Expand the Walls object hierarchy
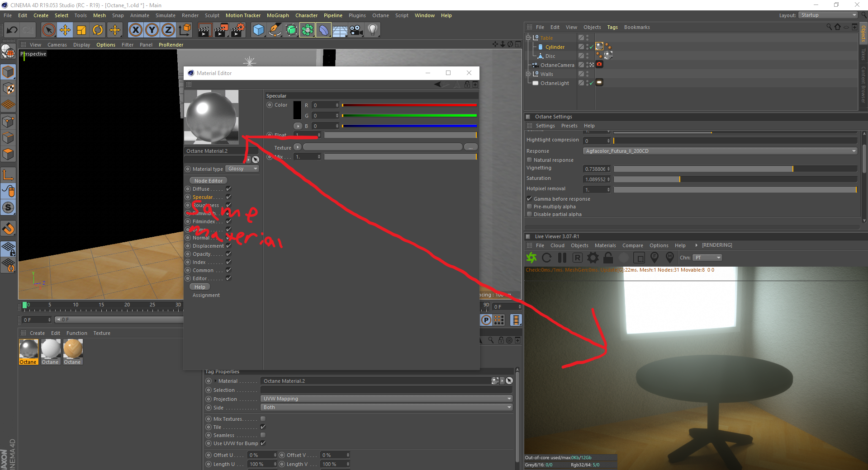Image resolution: width=868 pixels, height=470 pixels. click(528, 74)
